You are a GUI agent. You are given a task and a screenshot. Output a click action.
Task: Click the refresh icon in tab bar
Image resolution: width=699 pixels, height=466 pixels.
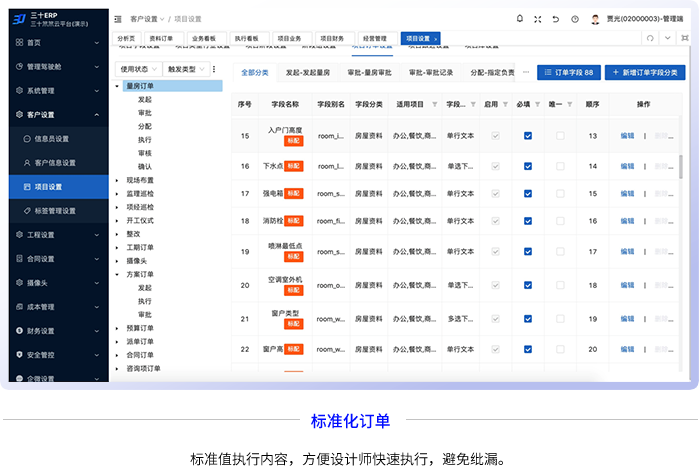(x=651, y=38)
